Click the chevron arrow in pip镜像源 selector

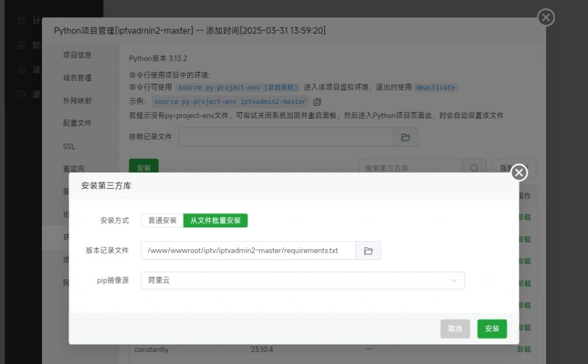[x=454, y=281]
